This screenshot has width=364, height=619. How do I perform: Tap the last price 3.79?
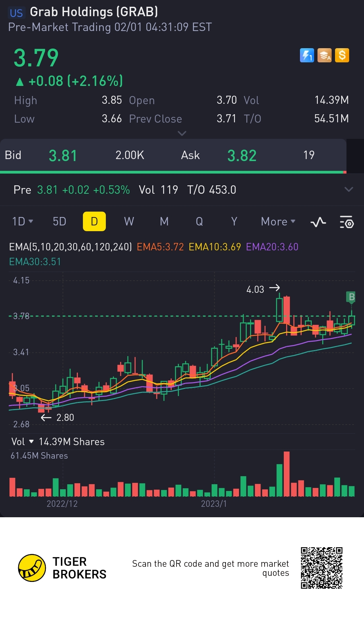coord(36,58)
